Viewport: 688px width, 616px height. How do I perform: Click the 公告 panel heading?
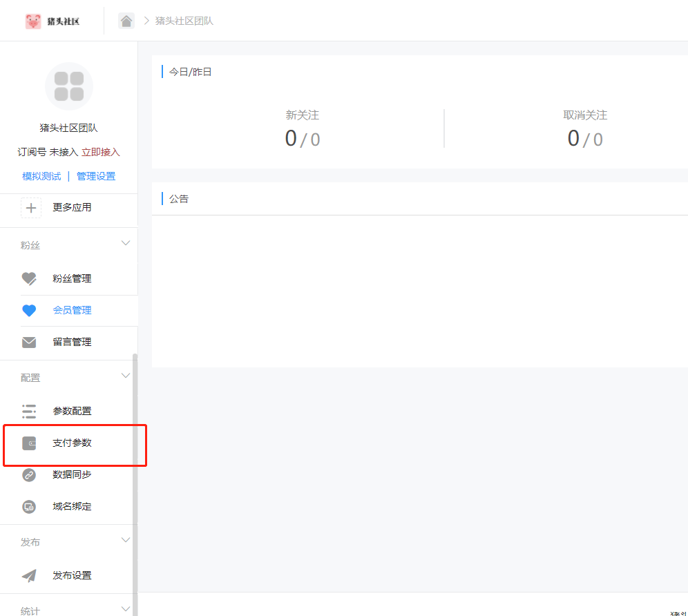(179, 199)
